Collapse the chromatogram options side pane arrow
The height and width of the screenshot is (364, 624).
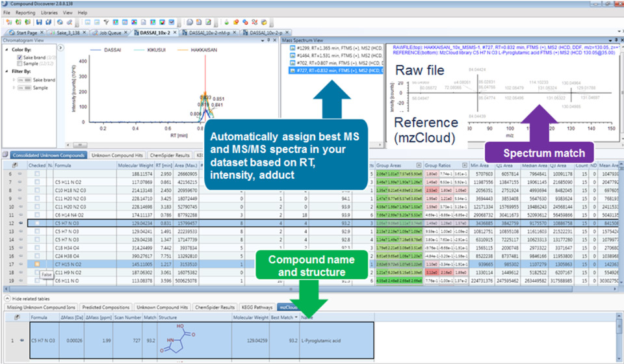click(x=61, y=47)
